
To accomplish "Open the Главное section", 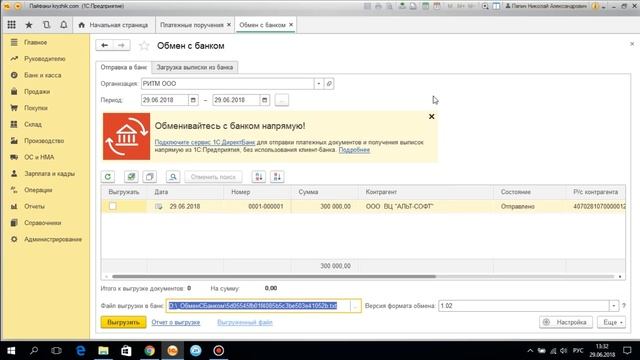I will (36, 42).
